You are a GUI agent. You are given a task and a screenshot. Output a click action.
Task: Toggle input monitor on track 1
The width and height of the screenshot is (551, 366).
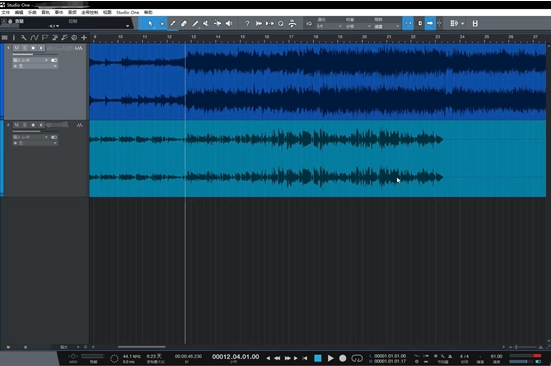pos(41,48)
